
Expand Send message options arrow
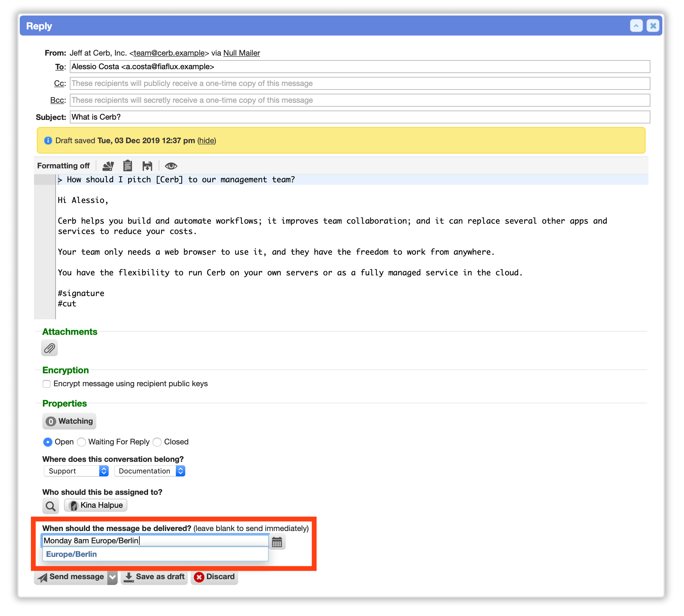point(112,577)
